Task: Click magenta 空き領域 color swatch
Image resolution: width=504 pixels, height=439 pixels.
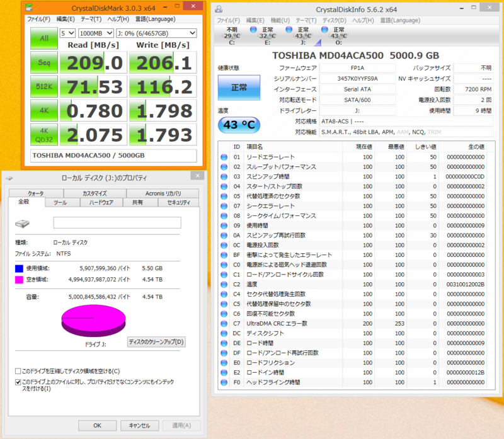Action: pos(19,280)
